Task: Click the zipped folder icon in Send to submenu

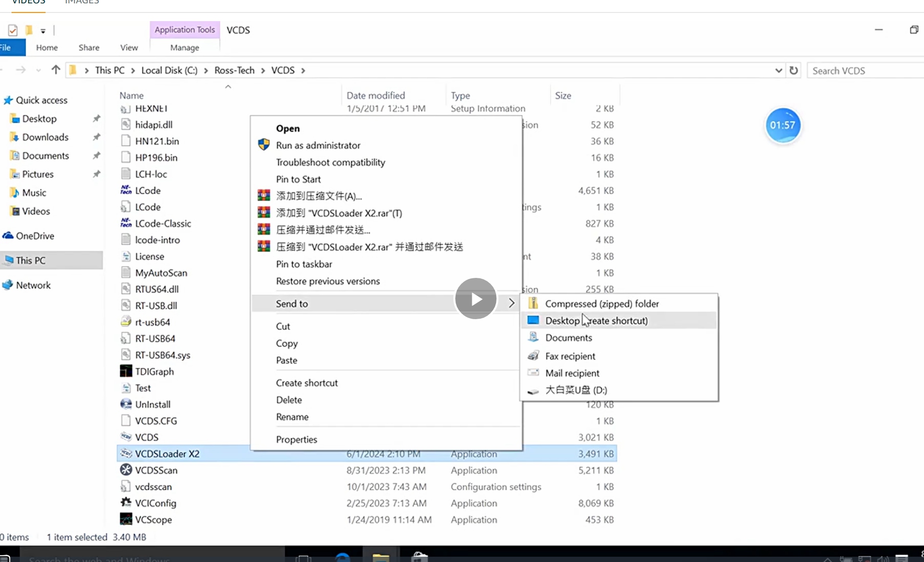Action: tap(533, 303)
